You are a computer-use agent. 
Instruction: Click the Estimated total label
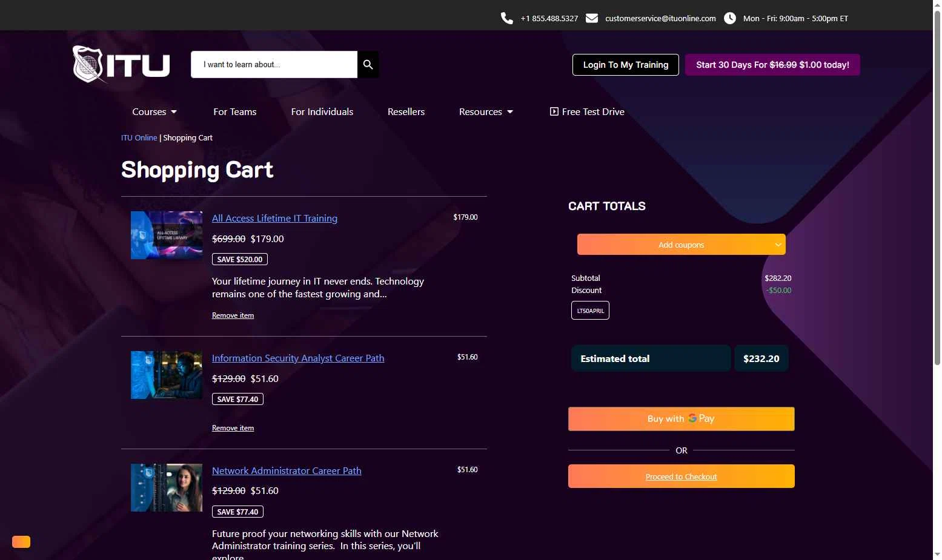click(x=615, y=358)
